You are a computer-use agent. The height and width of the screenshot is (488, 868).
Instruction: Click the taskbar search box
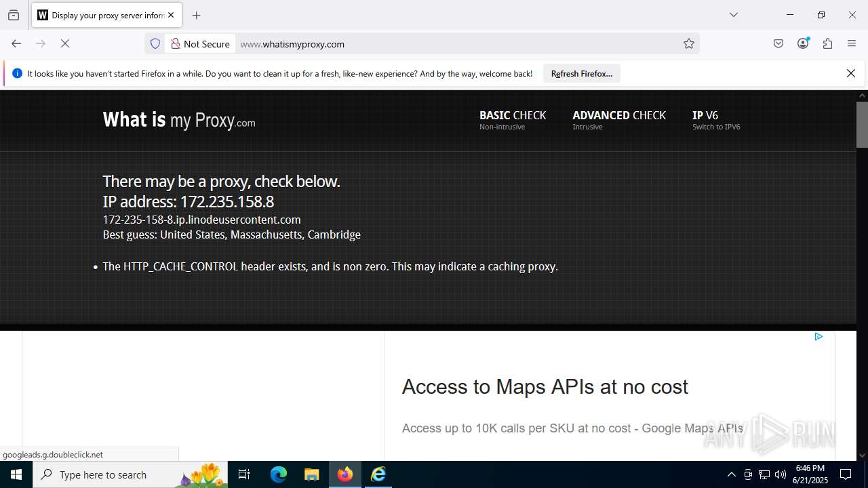tap(130, 474)
